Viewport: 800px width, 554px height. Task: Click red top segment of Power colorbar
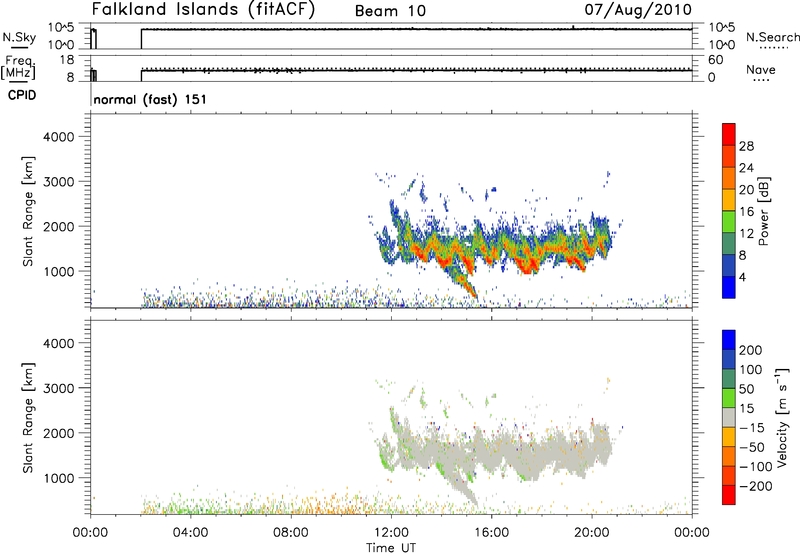729,134
